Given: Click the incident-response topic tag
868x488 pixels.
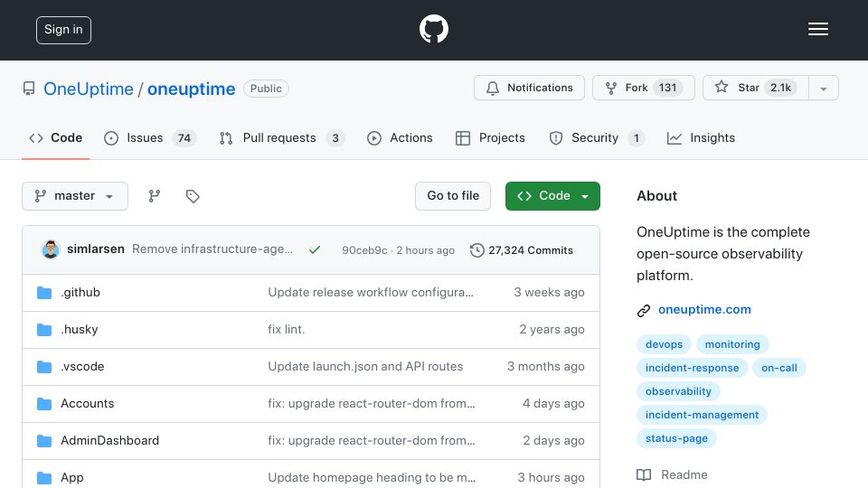Looking at the screenshot, I should [692, 368].
